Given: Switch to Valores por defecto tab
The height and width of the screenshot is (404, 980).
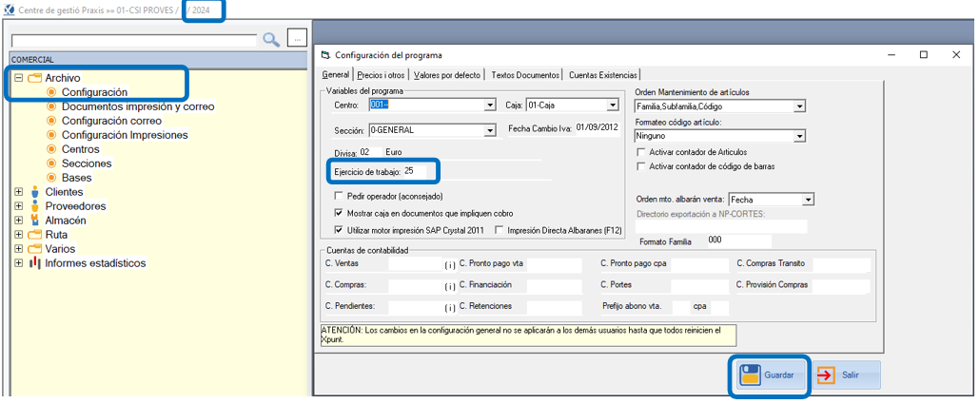Looking at the screenshot, I should (447, 75).
